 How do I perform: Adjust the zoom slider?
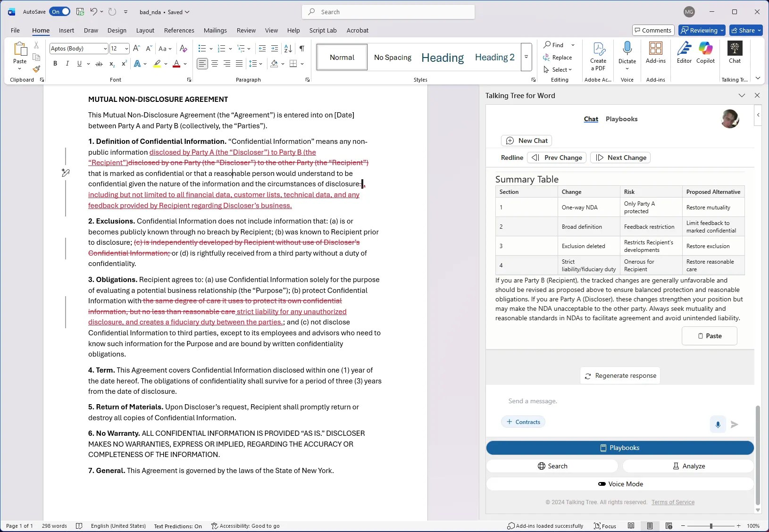click(x=711, y=526)
